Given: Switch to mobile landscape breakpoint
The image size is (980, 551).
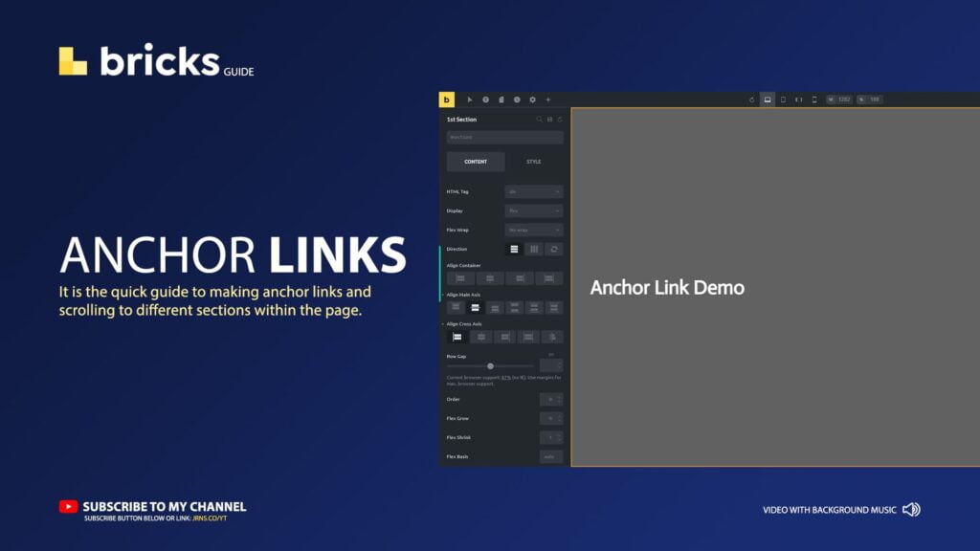Looking at the screenshot, I should [799, 99].
